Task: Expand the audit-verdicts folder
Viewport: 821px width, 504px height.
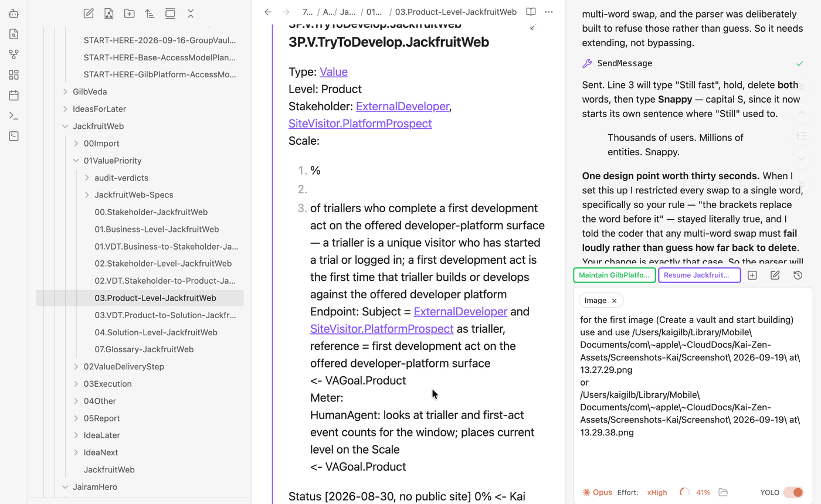Action: pyautogui.click(x=87, y=178)
